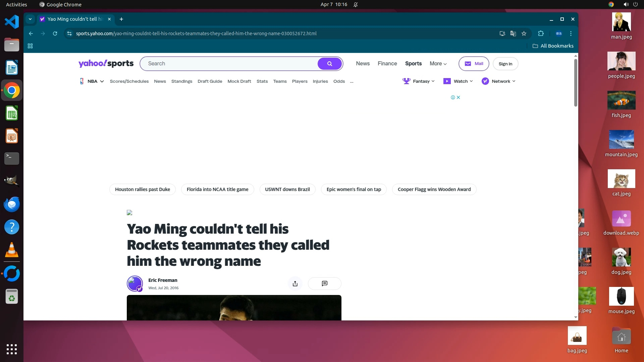Click the article share icon
This screenshot has height=362, width=644.
point(295,284)
